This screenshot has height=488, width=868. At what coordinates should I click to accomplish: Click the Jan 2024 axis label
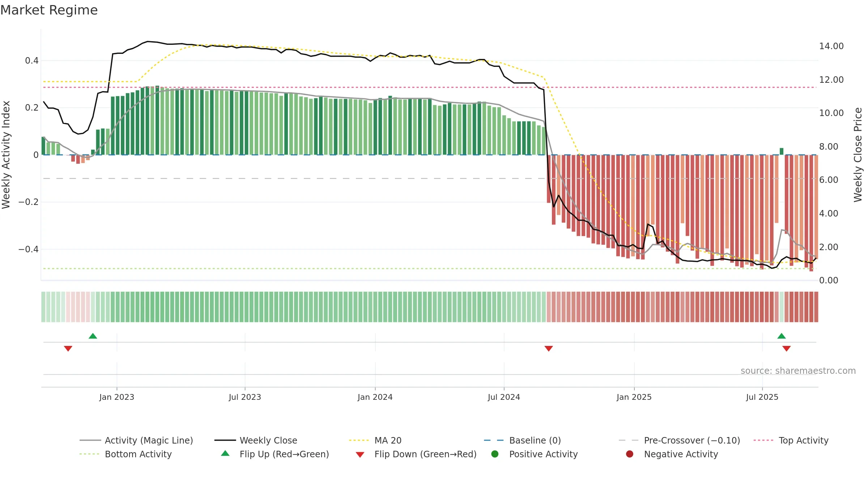coord(375,397)
